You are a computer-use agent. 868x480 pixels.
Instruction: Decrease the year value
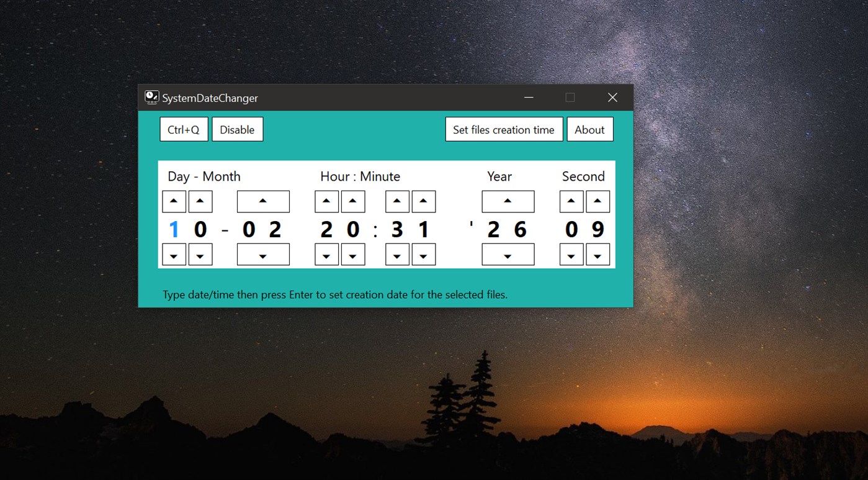coord(508,254)
